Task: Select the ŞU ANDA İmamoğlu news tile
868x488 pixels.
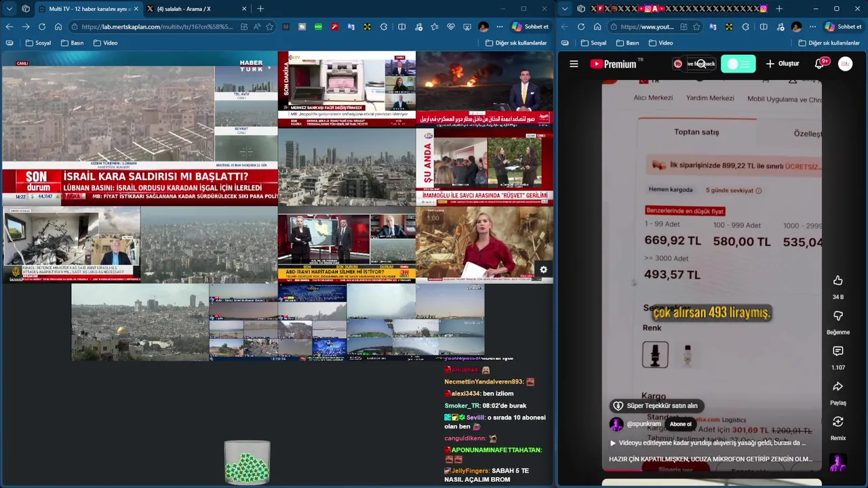Action: pos(484,167)
